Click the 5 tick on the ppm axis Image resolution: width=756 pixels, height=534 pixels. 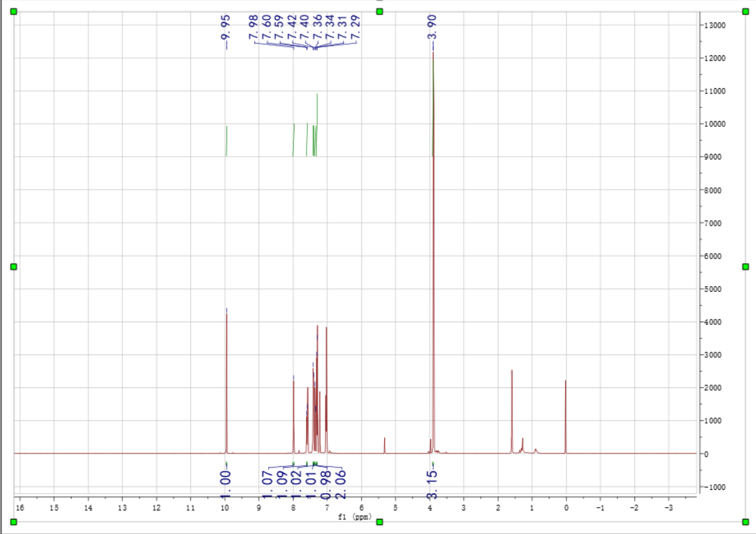pos(395,508)
